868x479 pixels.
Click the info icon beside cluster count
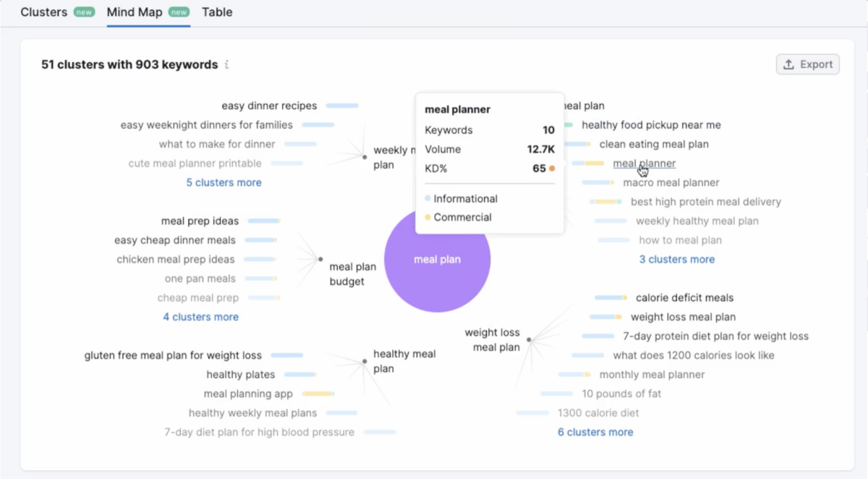point(226,65)
